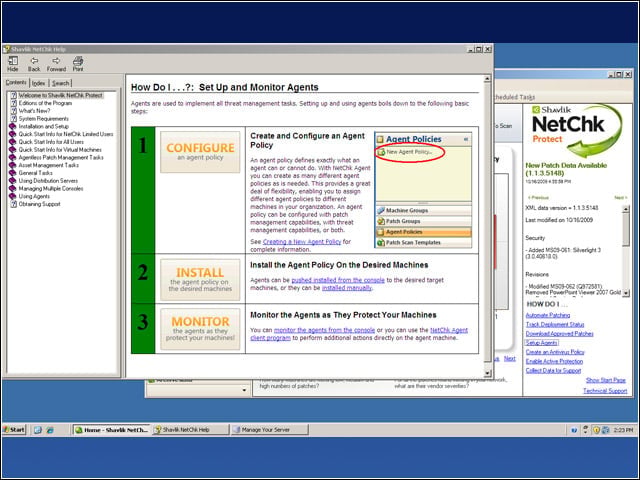640x480 pixels.
Task: Click Setup Agents link in NetChk window
Action: tap(541, 343)
